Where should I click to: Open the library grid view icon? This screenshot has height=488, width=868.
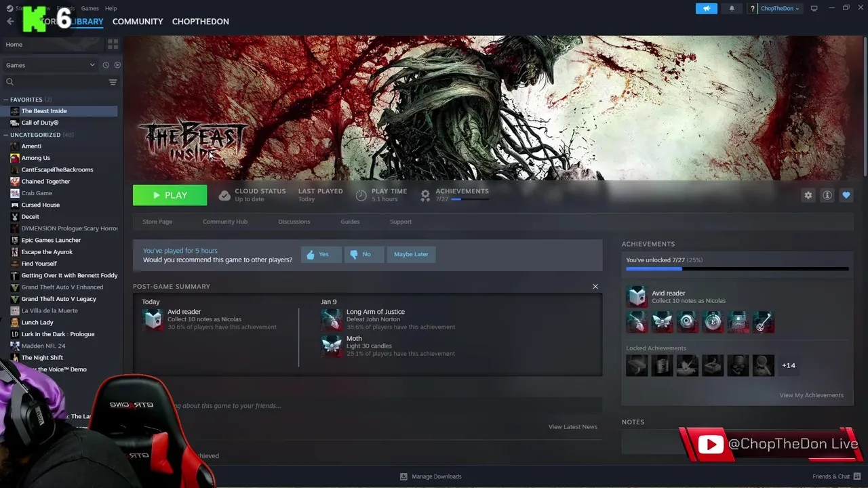[x=113, y=44]
